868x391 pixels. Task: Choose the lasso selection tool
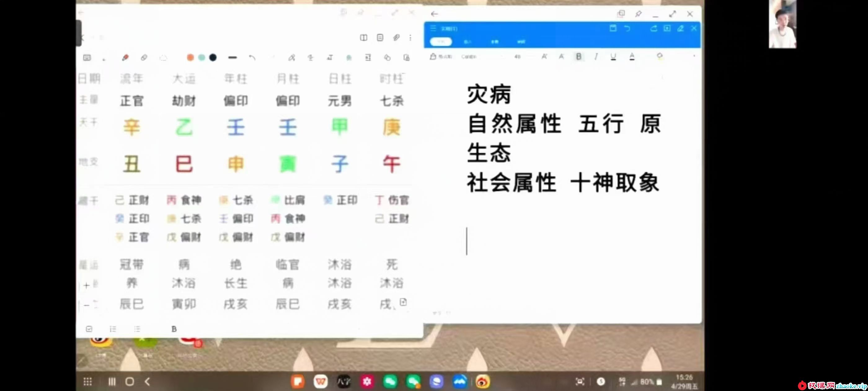(x=163, y=58)
